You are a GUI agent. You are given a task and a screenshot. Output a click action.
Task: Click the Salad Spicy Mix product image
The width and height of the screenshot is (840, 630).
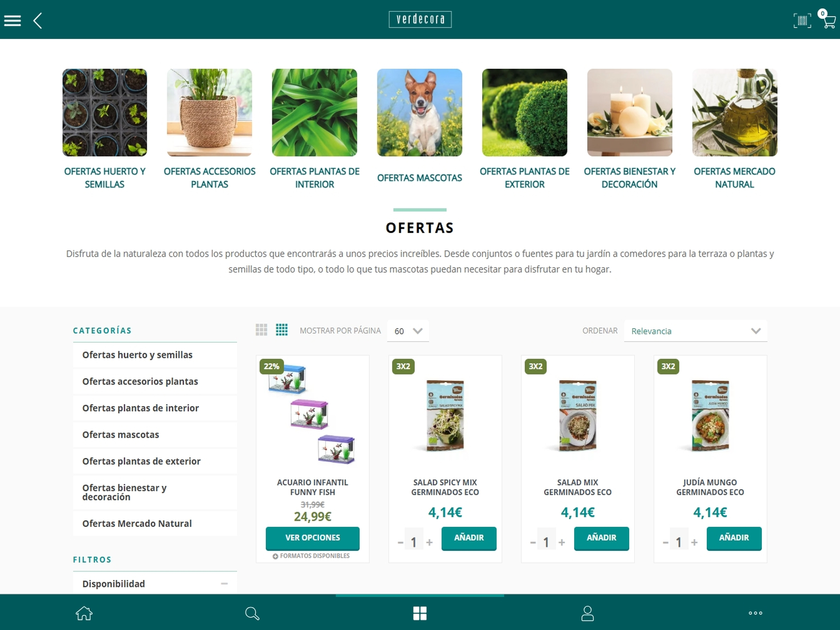tap(445, 415)
